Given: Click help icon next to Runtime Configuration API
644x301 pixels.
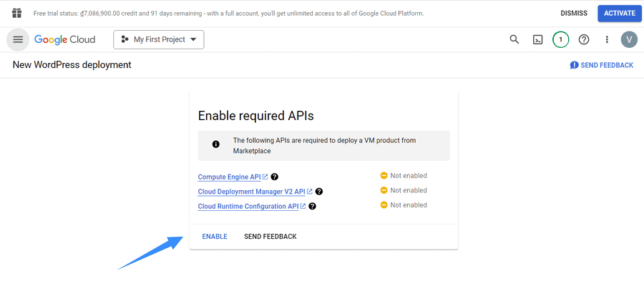Looking at the screenshot, I should [312, 206].
